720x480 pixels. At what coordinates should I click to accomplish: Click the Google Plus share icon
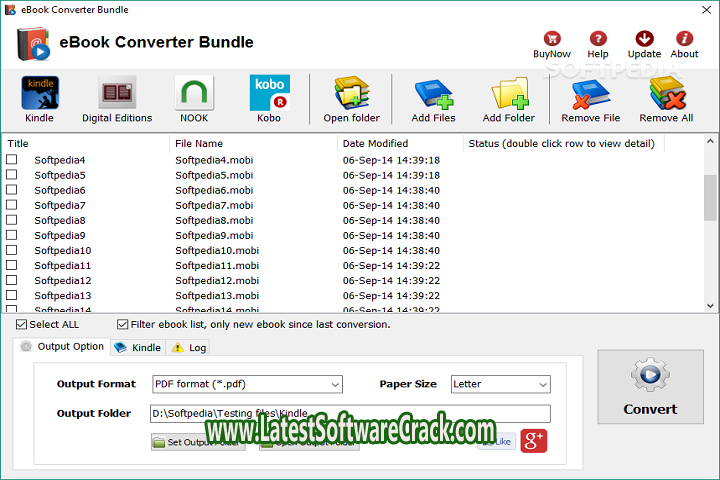(x=534, y=441)
